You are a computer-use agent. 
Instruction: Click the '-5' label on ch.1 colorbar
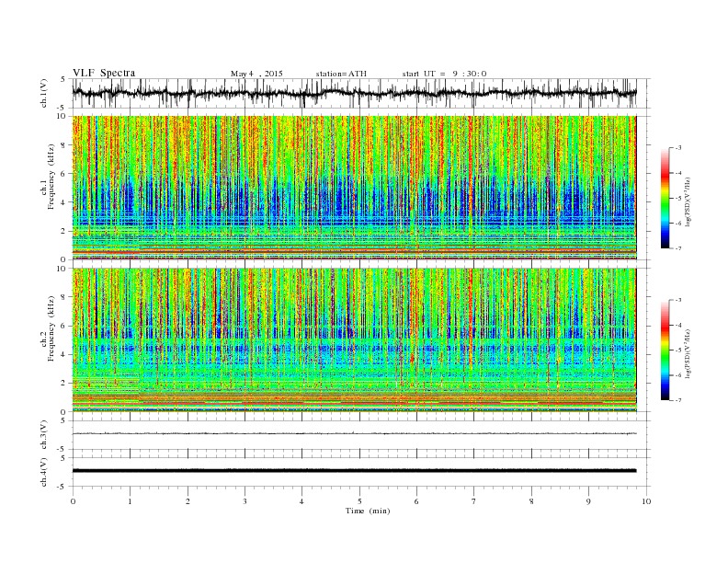[x=678, y=199]
